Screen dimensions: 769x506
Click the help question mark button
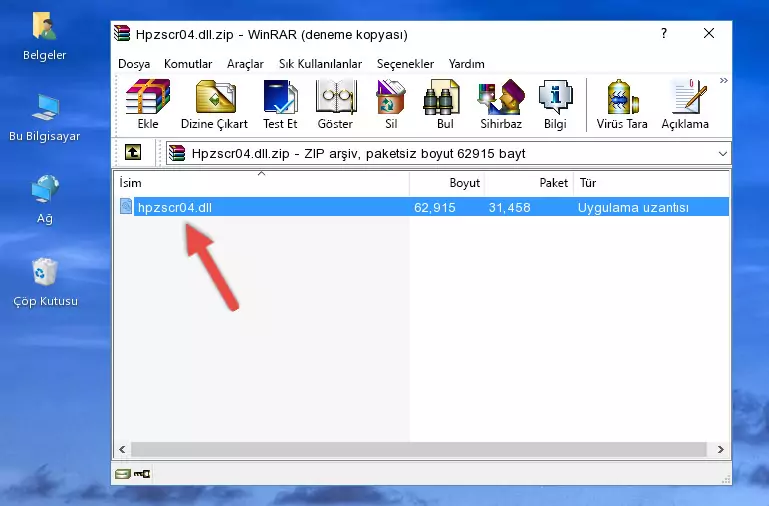tap(664, 33)
